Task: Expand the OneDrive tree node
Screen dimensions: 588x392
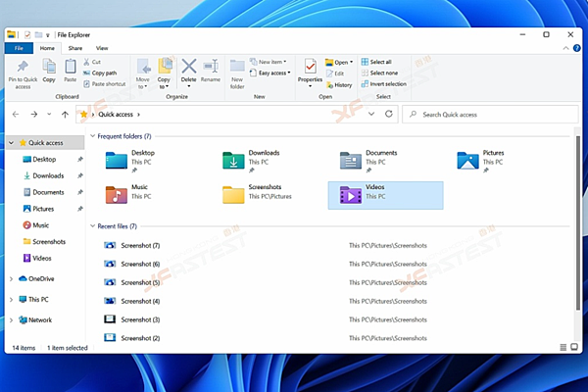Action: [x=11, y=278]
